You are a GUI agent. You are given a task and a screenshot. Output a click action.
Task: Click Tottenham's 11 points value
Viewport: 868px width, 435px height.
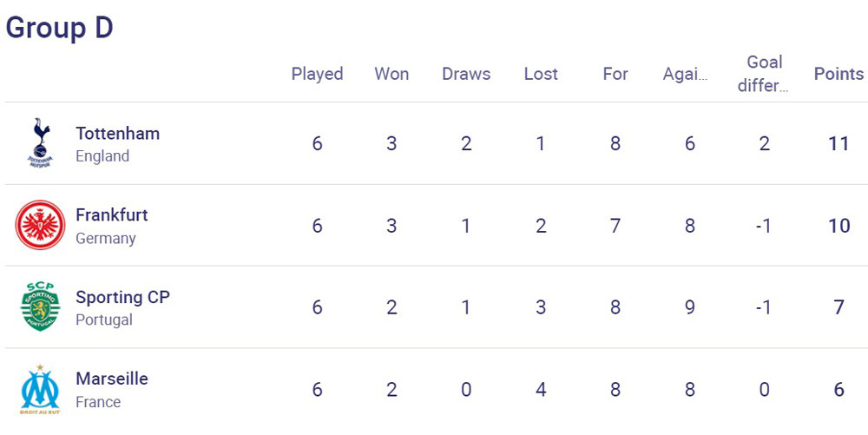[x=838, y=143]
